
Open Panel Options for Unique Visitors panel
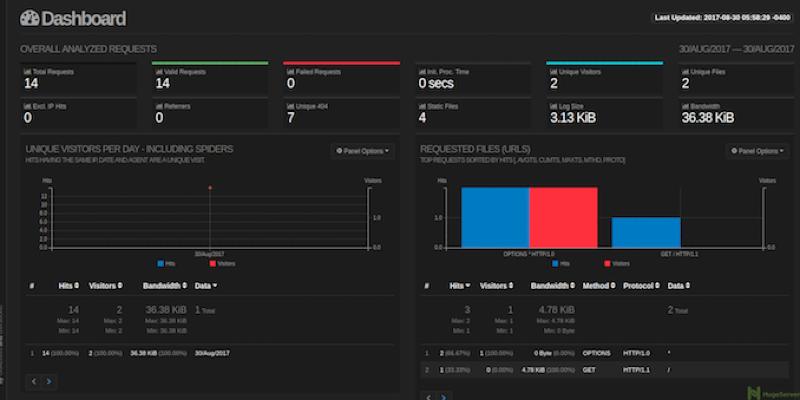(361, 151)
